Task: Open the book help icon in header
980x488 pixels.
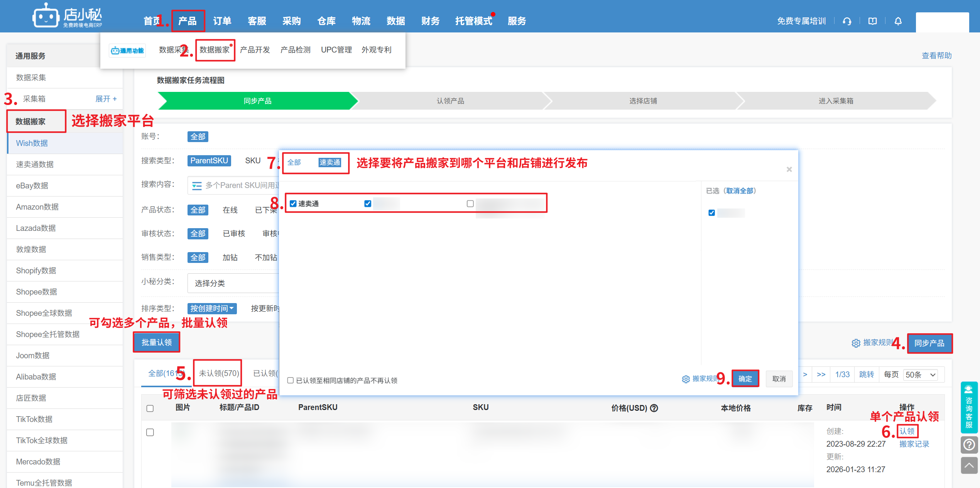Action: [872, 21]
